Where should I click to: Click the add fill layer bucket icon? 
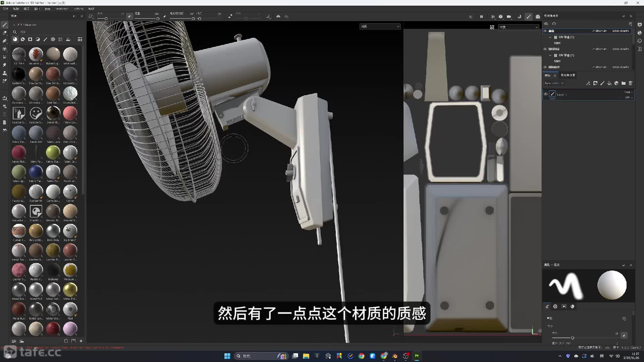point(609,83)
